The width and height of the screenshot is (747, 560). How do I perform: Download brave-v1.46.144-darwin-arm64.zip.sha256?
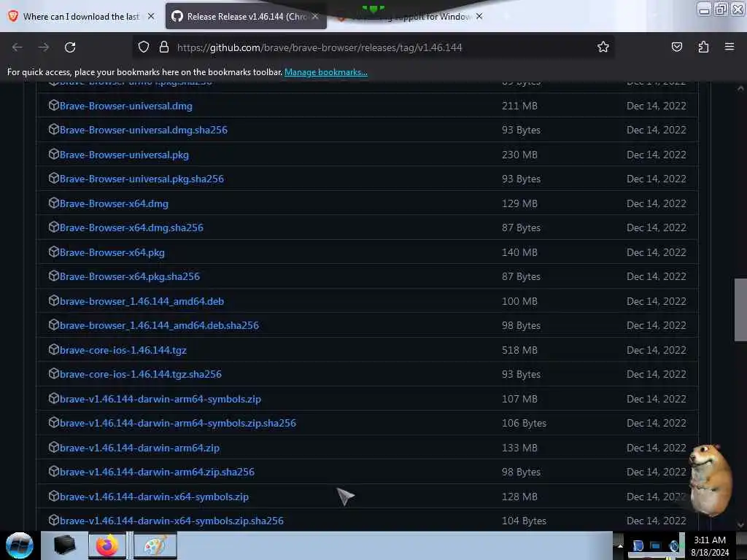coord(158,472)
